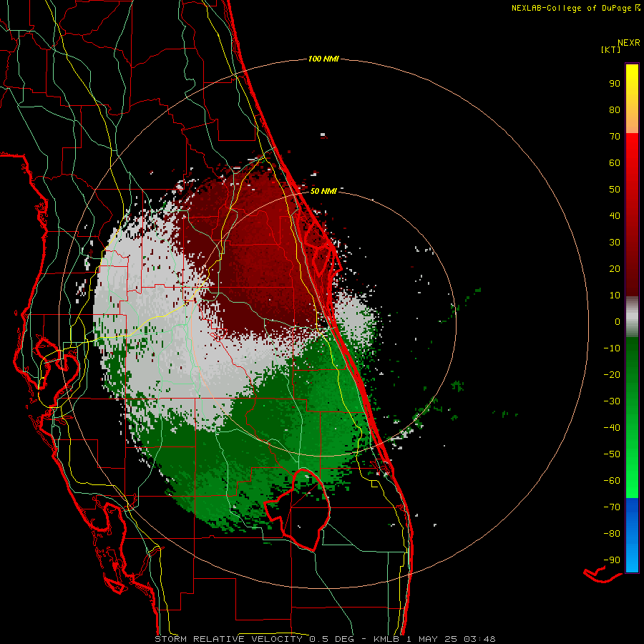Click the -50 value on the velocity scale
The height and width of the screenshot is (644, 644).
tap(612, 454)
